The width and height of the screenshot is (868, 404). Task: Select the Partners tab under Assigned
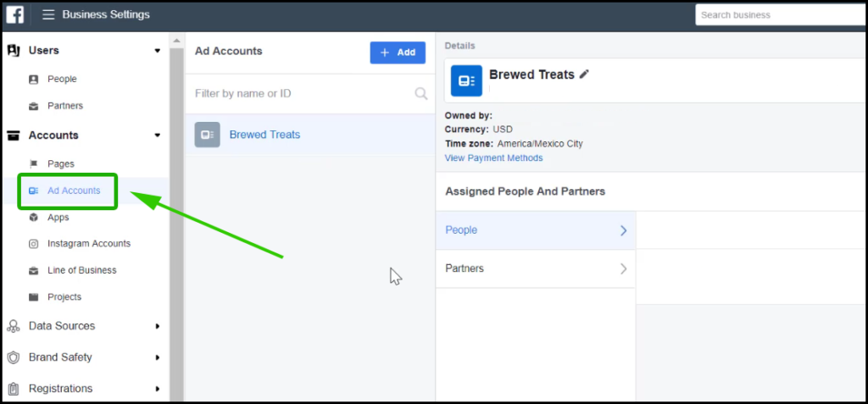(x=536, y=268)
